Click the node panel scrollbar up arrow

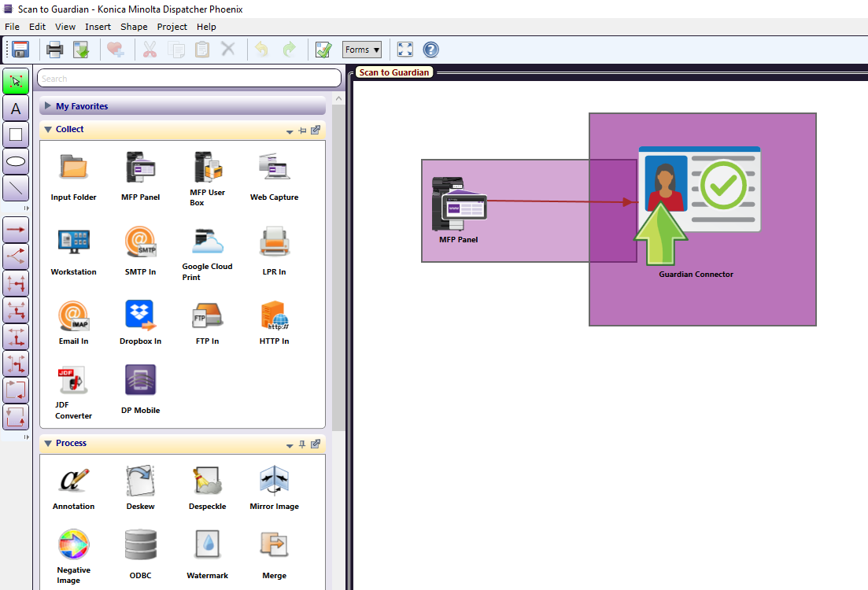(339, 98)
